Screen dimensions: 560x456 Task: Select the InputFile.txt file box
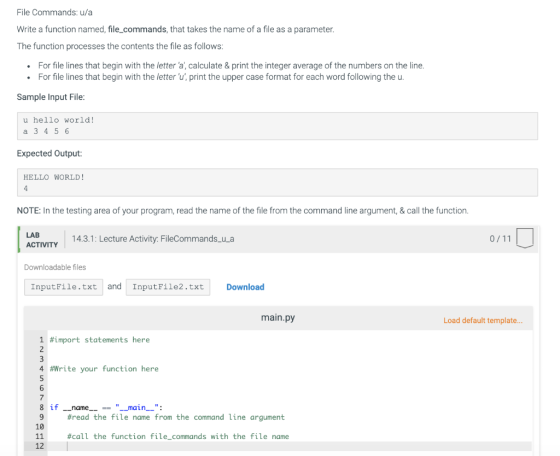pyautogui.click(x=64, y=287)
